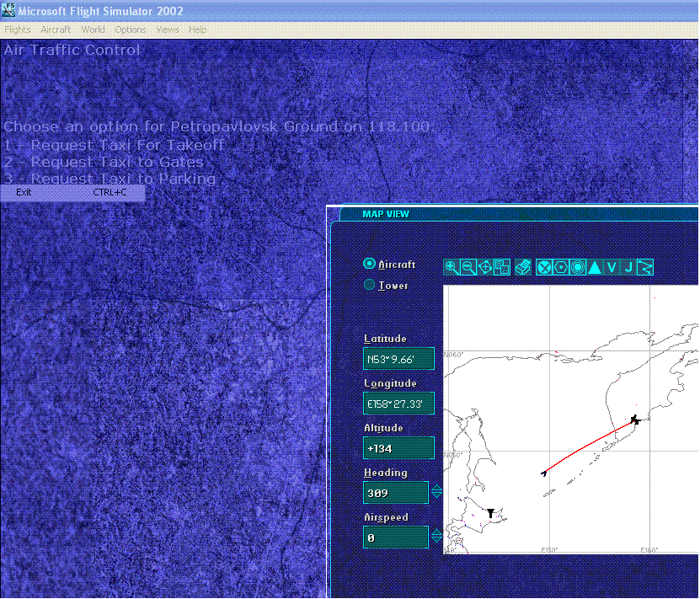Image resolution: width=700 pixels, height=599 pixels.
Task: Zoom out of the map view
Action: pyautogui.click(x=468, y=267)
